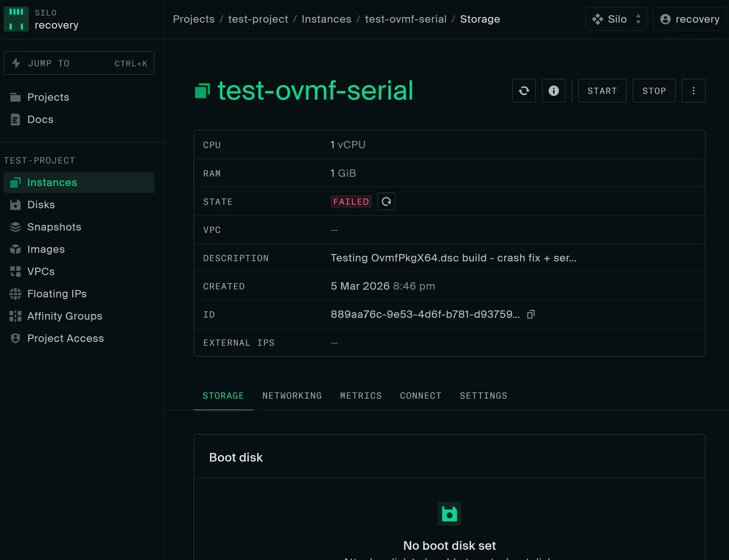Viewport: 729px width, 560px height.
Task: Navigate to Floating IPs
Action: click(x=56, y=294)
